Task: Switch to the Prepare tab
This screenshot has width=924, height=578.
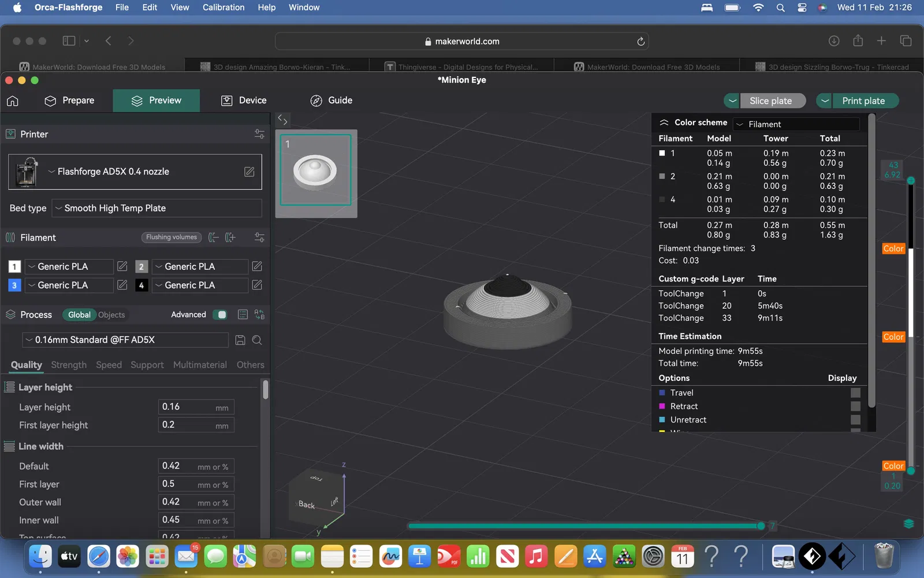Action: coord(70,101)
